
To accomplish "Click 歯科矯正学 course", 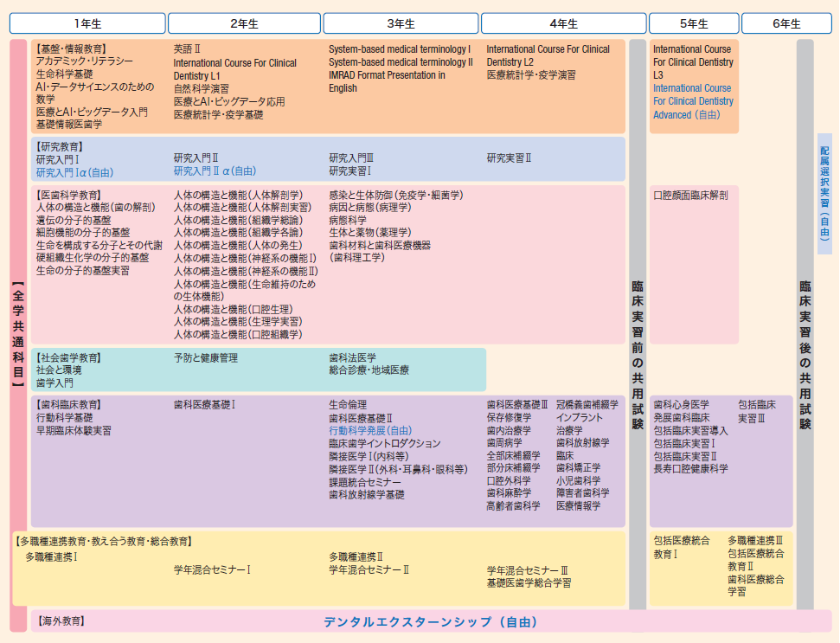I will [578, 468].
